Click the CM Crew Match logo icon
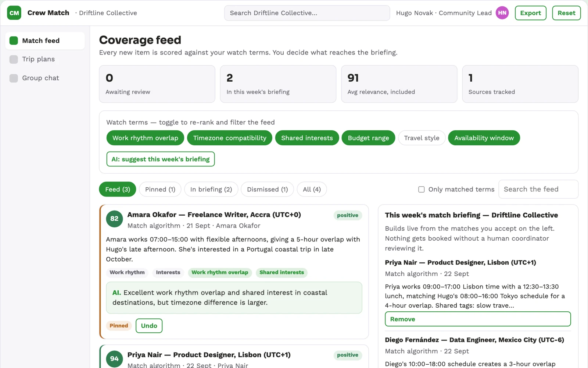588x368 pixels. [x=14, y=13]
